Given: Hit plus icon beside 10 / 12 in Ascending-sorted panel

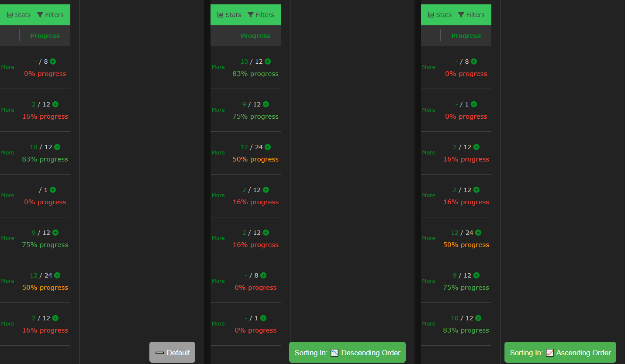Looking at the screenshot, I should (x=478, y=318).
